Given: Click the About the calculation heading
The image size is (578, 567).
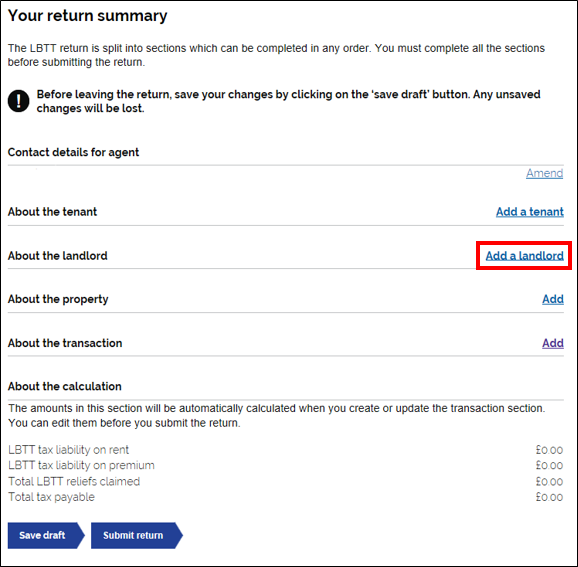Looking at the screenshot, I should tap(65, 386).
